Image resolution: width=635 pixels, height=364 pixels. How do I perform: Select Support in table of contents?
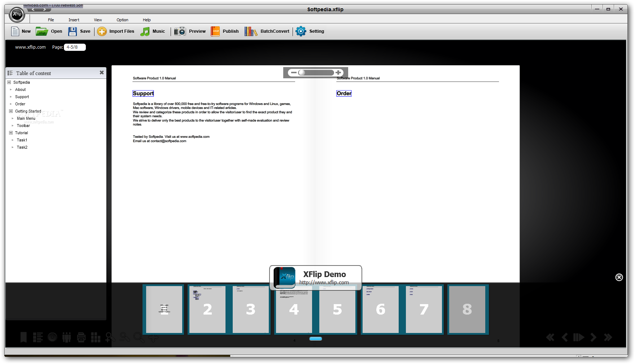[x=22, y=97]
